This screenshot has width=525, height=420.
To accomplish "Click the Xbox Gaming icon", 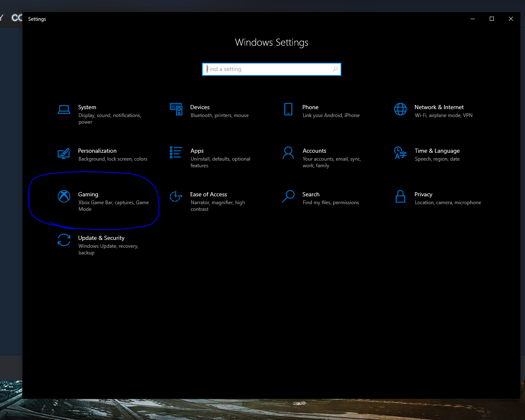I will pos(64,196).
